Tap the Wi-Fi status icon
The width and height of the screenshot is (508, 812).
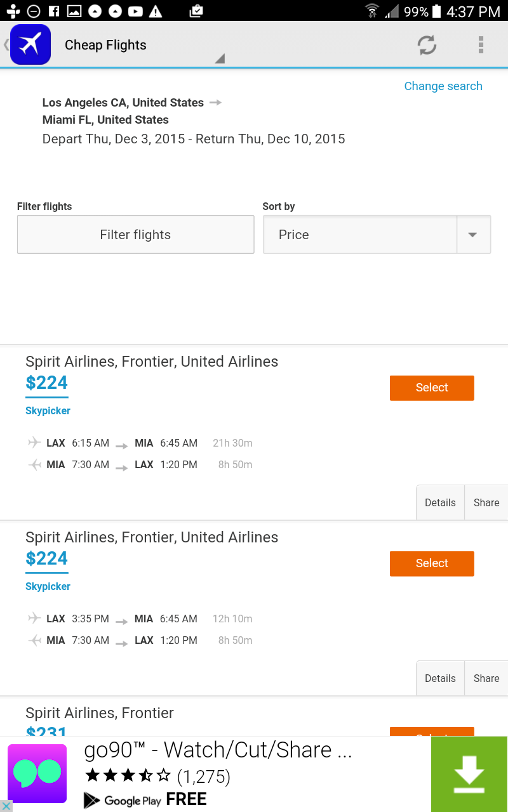371,11
